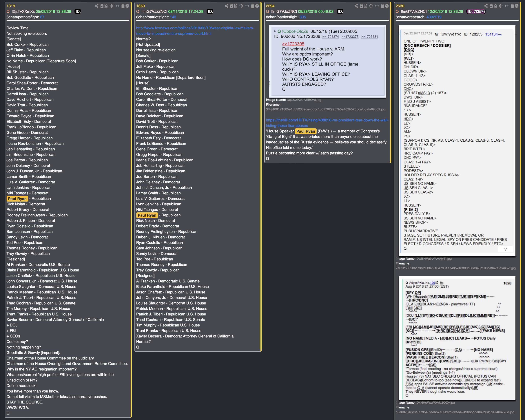Open patriotsfight post link 67

42,17
